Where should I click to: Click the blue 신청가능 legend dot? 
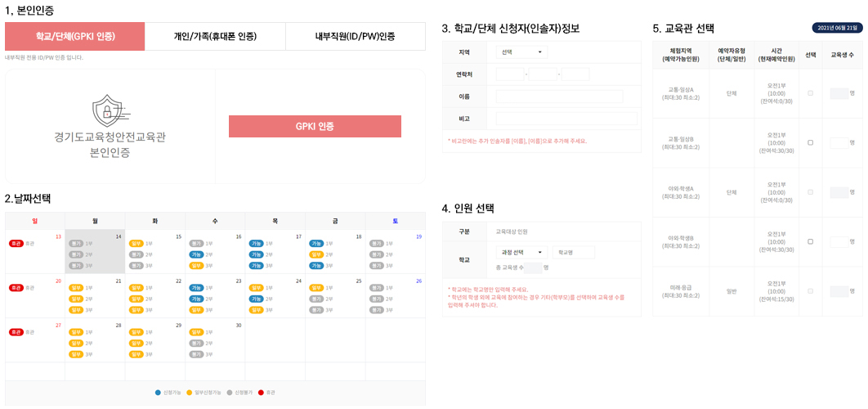point(159,393)
